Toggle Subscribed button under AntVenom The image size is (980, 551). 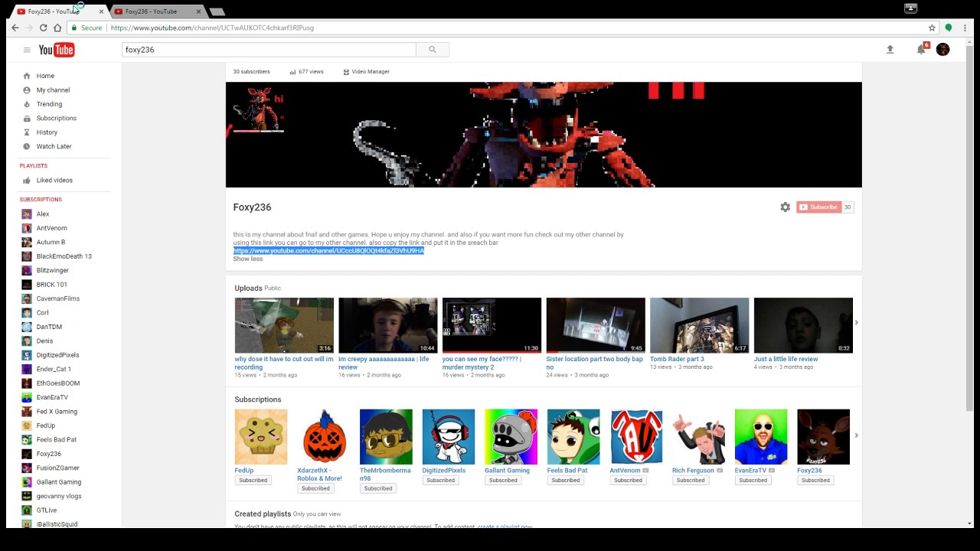(x=628, y=481)
